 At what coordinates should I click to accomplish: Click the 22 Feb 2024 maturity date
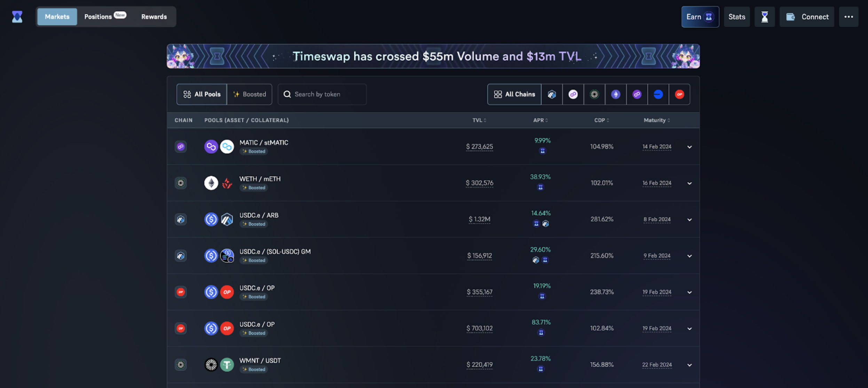[657, 365]
